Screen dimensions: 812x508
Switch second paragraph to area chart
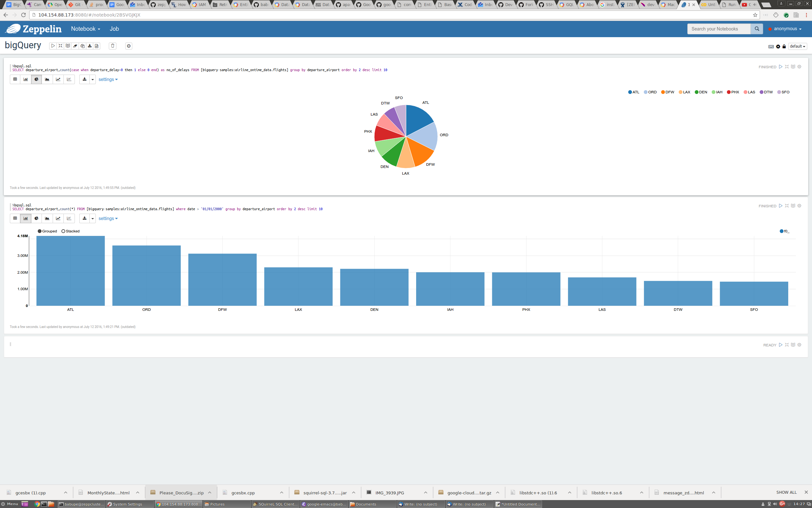click(x=47, y=218)
